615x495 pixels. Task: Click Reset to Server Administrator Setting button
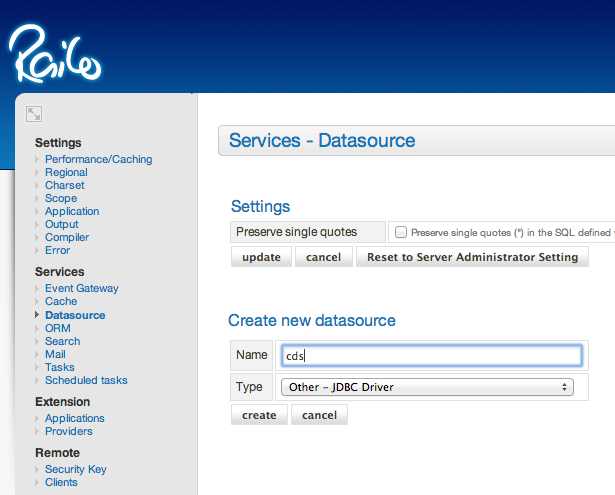point(472,257)
